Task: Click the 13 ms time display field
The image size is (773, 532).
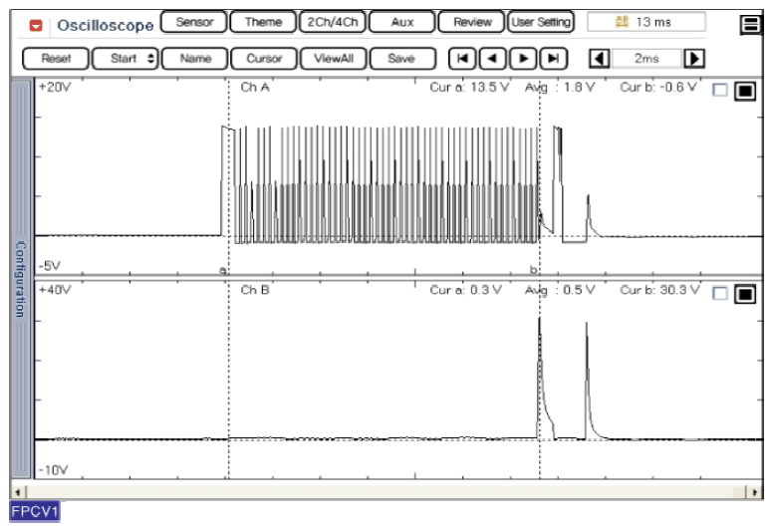Action: click(645, 22)
